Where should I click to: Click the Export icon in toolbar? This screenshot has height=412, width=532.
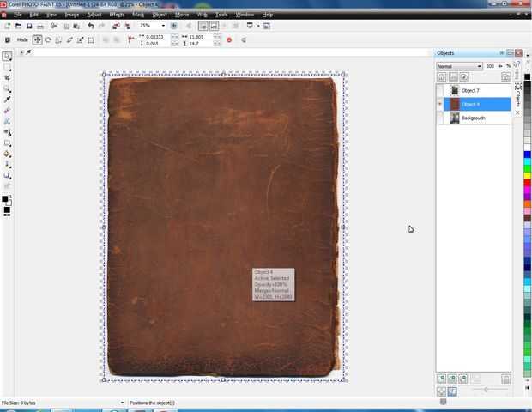point(127,26)
